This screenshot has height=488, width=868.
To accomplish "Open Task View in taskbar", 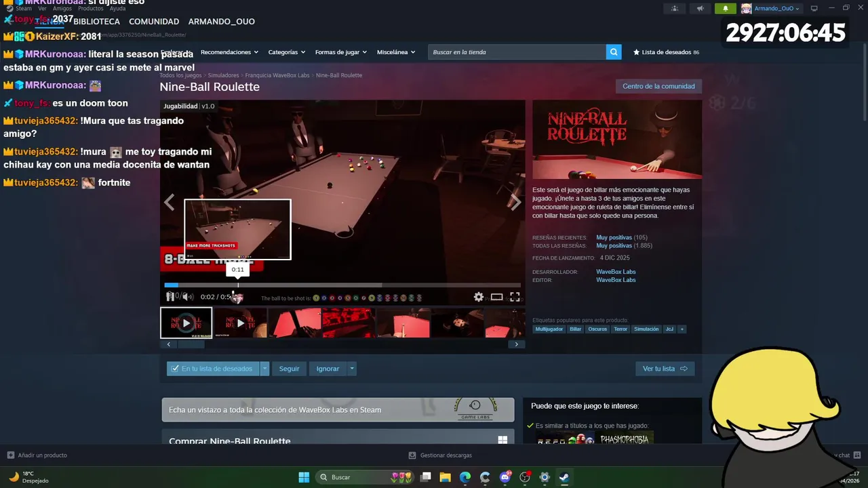I will pyautogui.click(x=425, y=477).
